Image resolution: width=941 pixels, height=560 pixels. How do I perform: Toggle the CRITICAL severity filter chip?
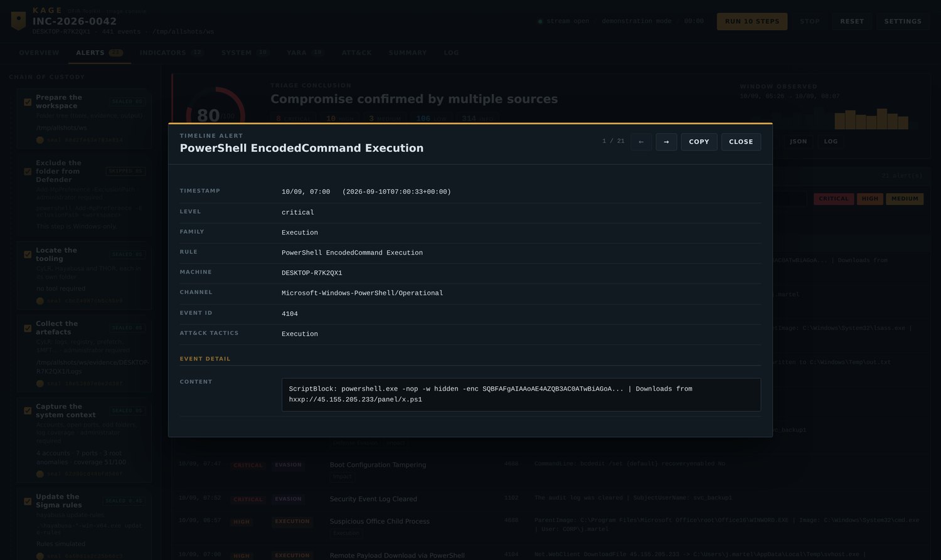pyautogui.click(x=833, y=199)
